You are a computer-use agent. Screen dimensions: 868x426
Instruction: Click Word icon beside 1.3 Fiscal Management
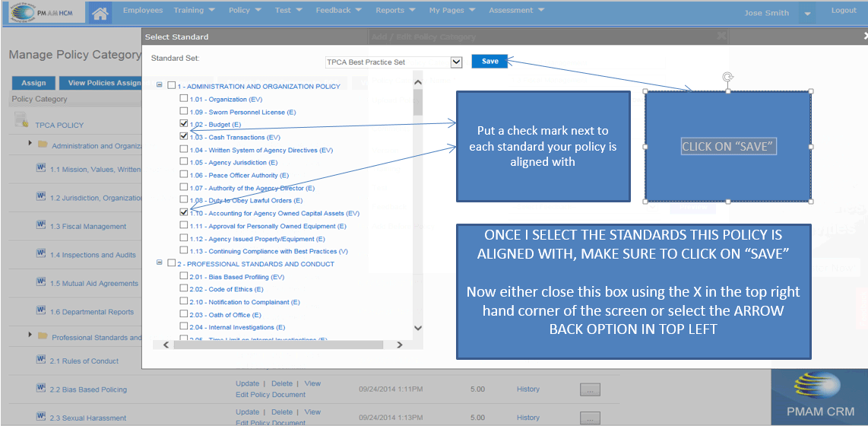pos(41,226)
